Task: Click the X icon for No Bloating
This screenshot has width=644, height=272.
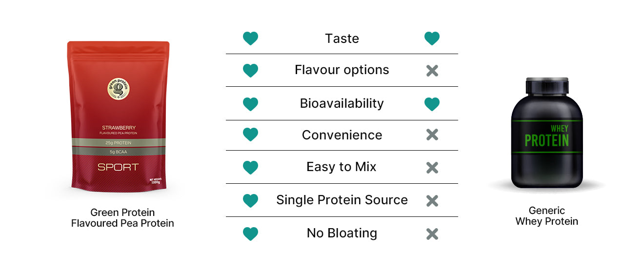Action: point(432,233)
